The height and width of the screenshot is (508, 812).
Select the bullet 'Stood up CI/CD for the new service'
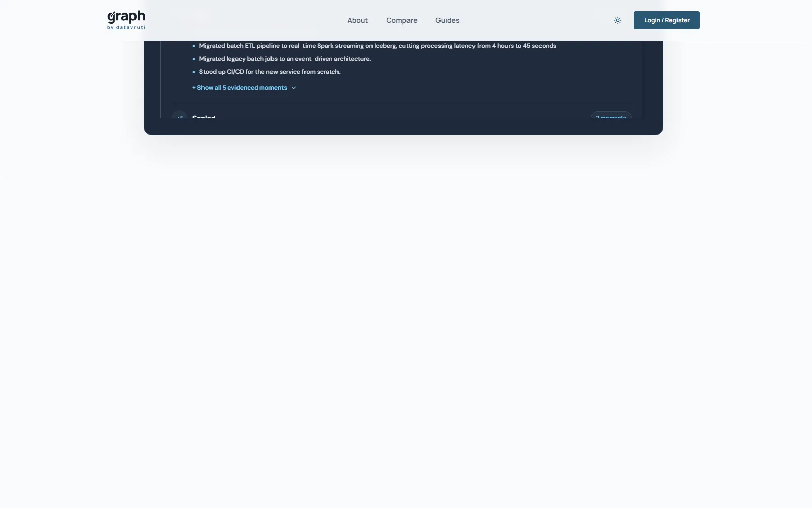tap(269, 72)
